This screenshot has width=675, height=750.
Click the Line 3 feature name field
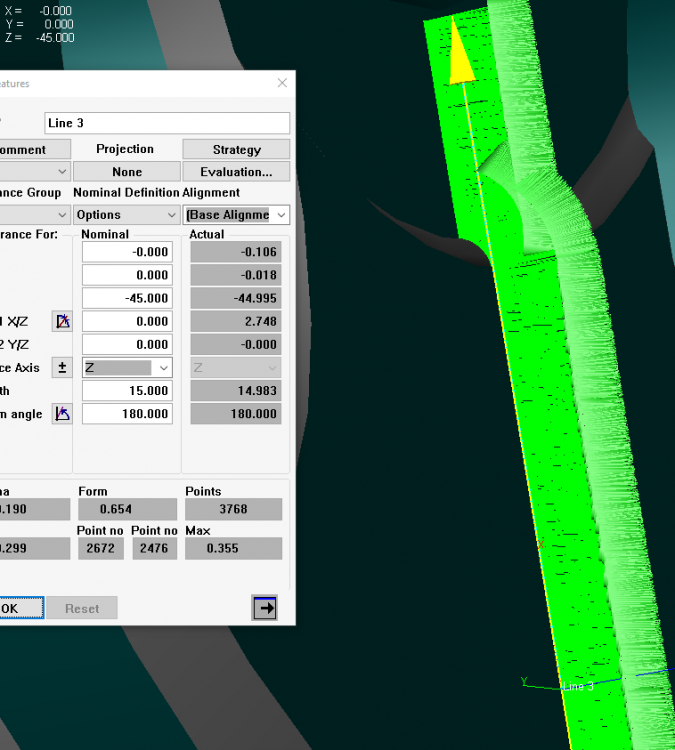pos(167,123)
